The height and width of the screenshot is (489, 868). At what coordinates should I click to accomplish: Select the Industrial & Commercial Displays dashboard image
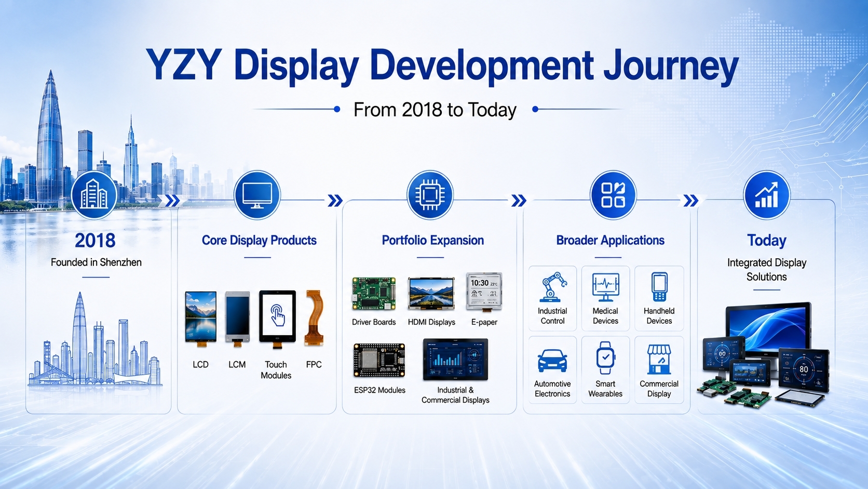coord(455,360)
